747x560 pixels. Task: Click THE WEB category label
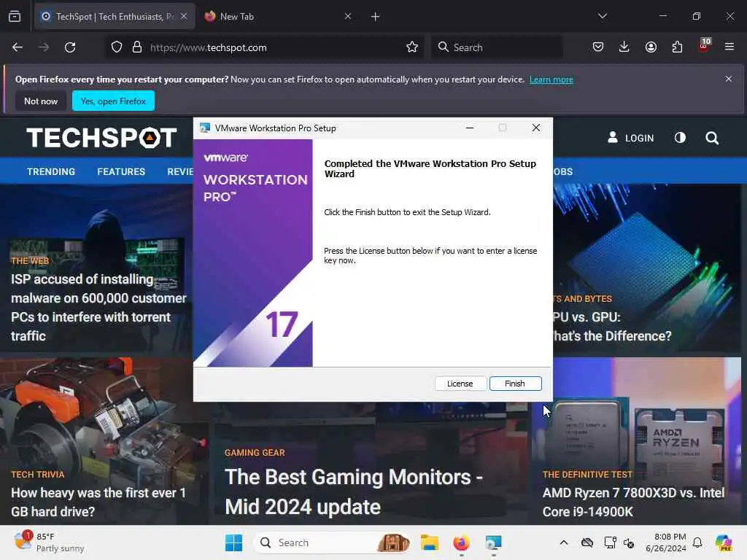[30, 261]
